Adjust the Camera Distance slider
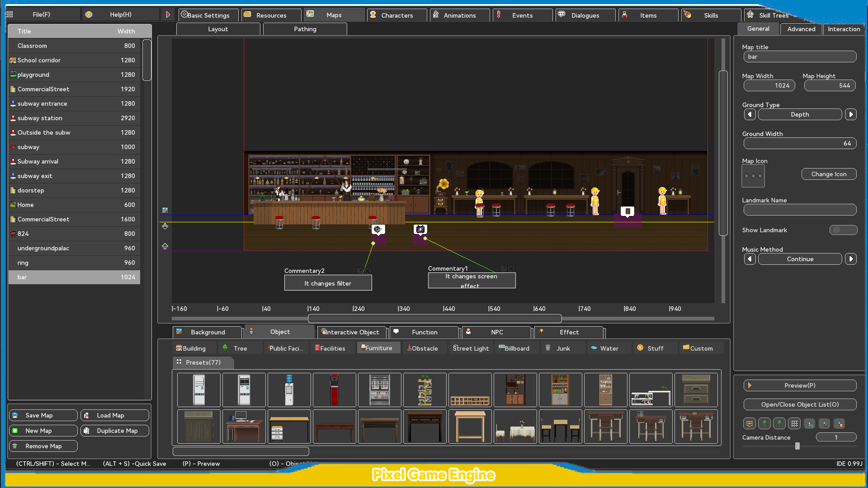The image size is (868, 488). (x=797, y=446)
